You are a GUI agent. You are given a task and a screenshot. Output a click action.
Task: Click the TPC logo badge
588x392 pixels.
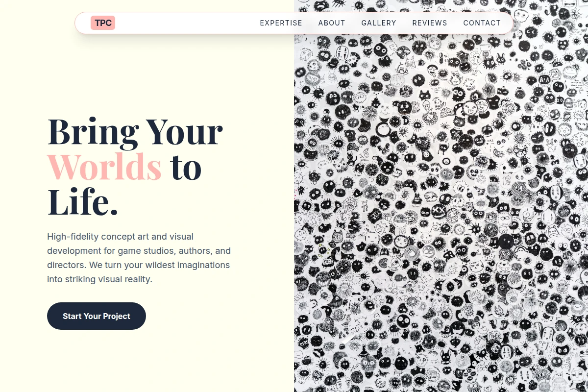pos(103,23)
